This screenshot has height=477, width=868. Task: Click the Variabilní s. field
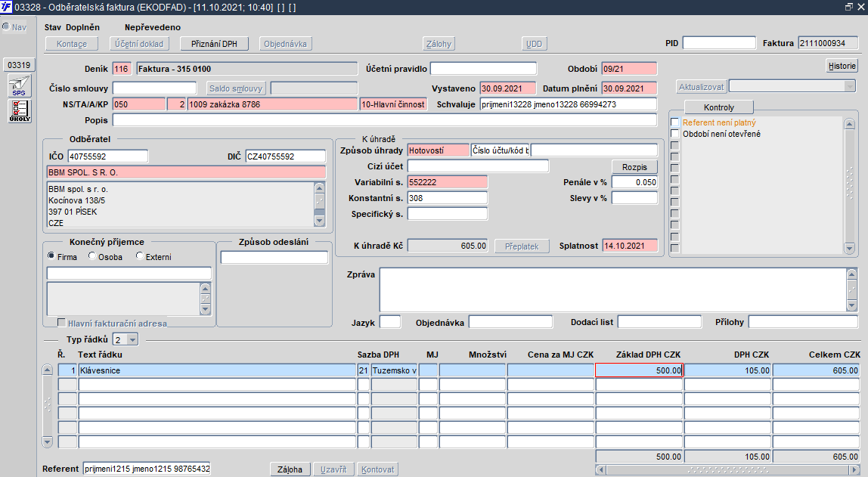[448, 182]
